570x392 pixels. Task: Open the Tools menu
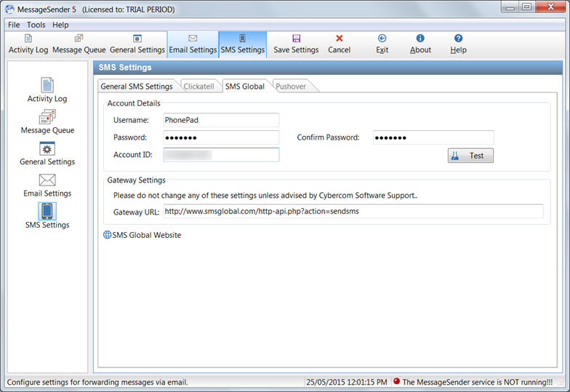36,25
